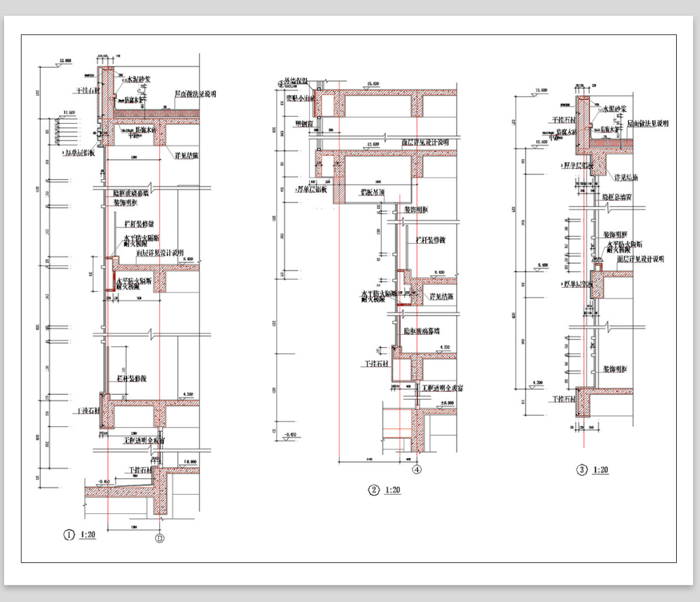700x602 pixels.
Task: Click the 15.600 elevation marker in detail 2
Action: [x=373, y=84]
